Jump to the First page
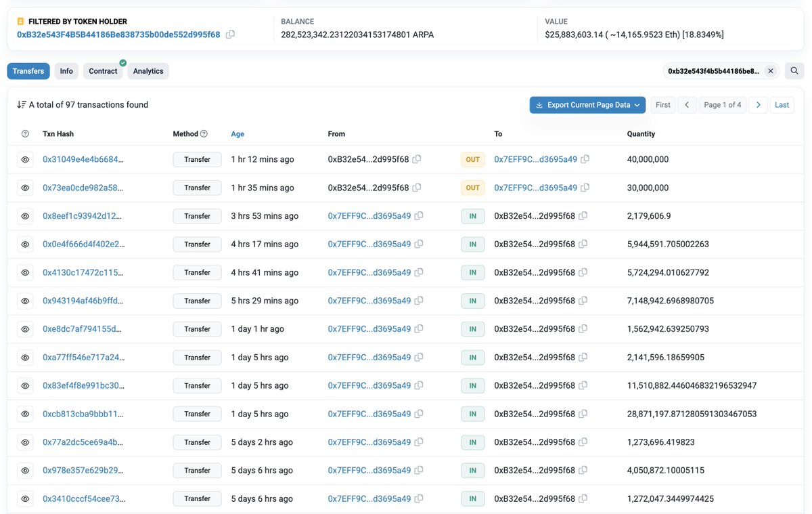This screenshot has width=812, height=514. coord(663,105)
